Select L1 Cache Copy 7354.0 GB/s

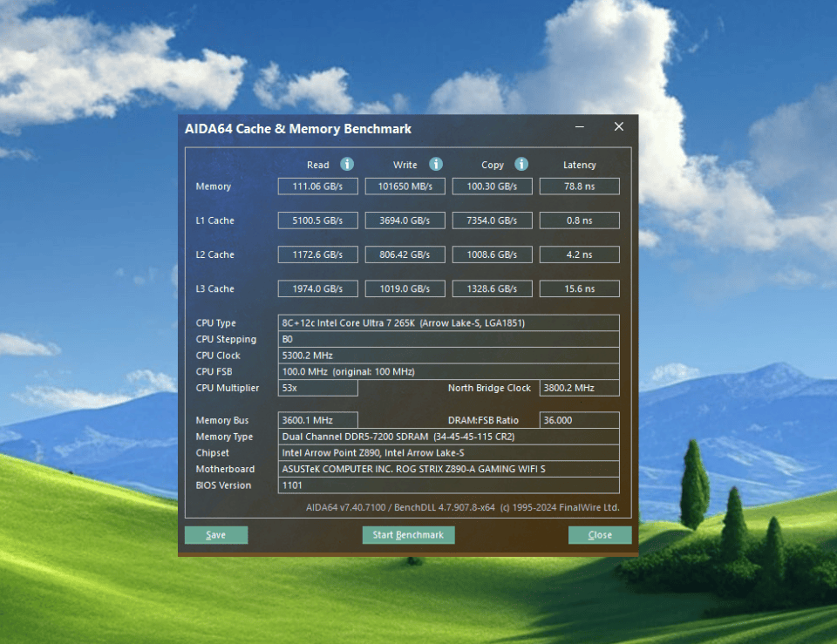(492, 220)
